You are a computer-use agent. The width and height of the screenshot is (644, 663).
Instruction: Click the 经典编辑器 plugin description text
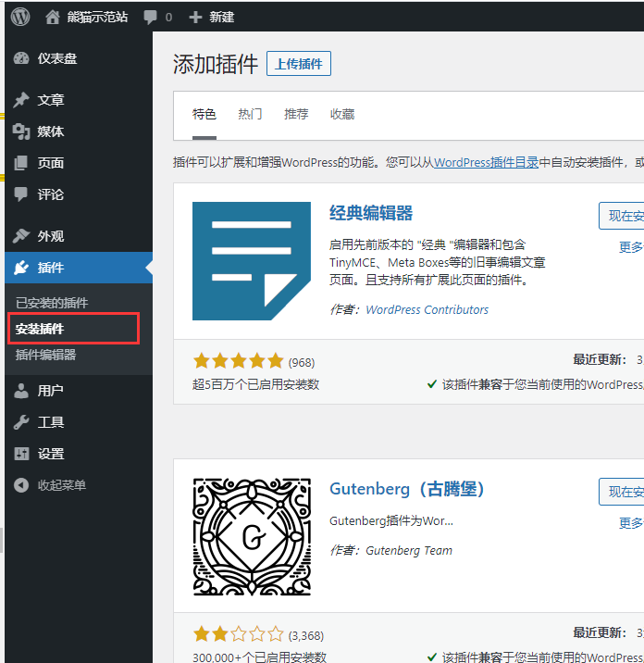click(437, 262)
